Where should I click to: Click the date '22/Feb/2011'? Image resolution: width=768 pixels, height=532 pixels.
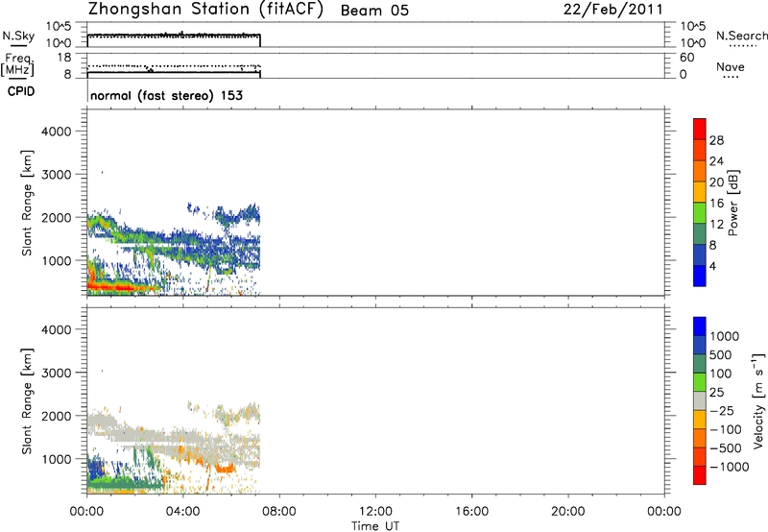pos(612,10)
